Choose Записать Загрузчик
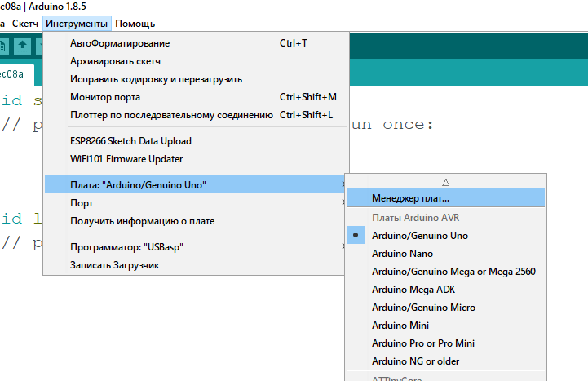The image size is (588, 381). click(x=196, y=265)
